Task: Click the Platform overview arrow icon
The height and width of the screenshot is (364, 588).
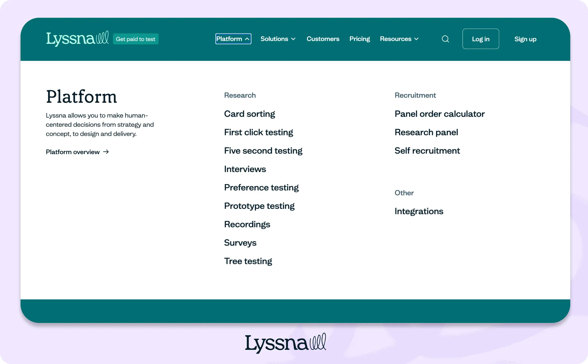Action: tap(106, 152)
